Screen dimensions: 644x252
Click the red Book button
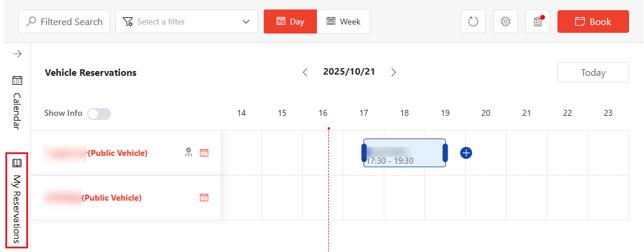click(593, 21)
